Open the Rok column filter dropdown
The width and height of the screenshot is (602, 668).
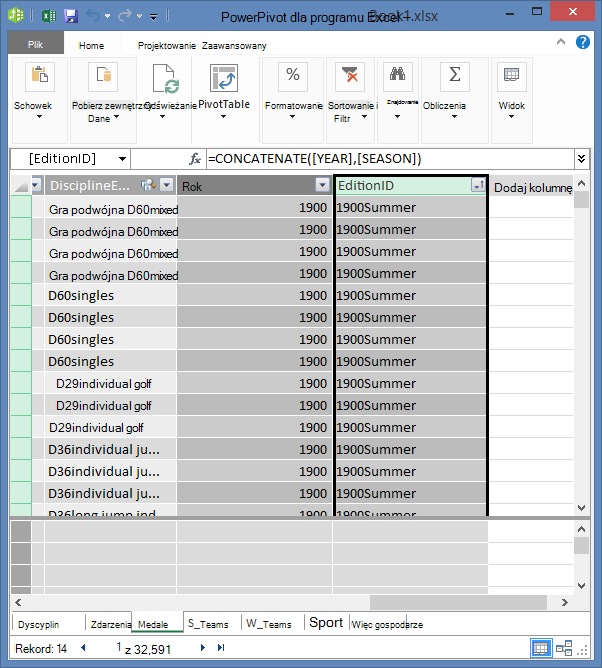(323, 185)
